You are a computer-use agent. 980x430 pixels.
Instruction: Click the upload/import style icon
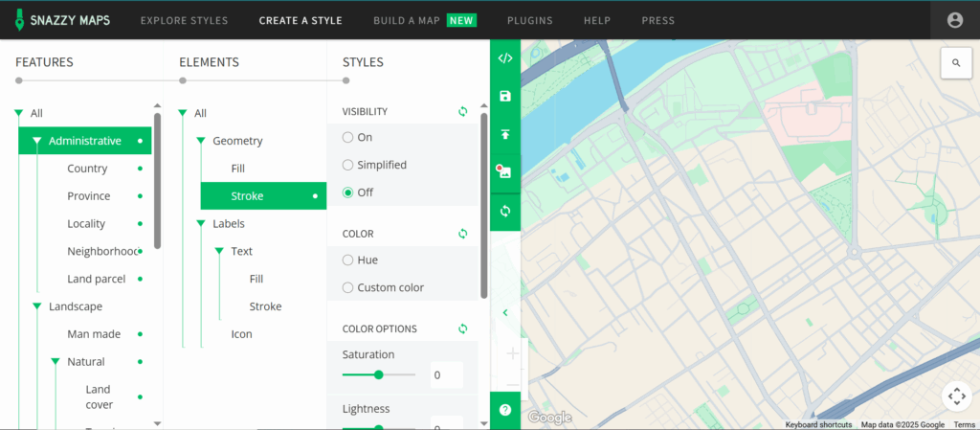(x=505, y=134)
